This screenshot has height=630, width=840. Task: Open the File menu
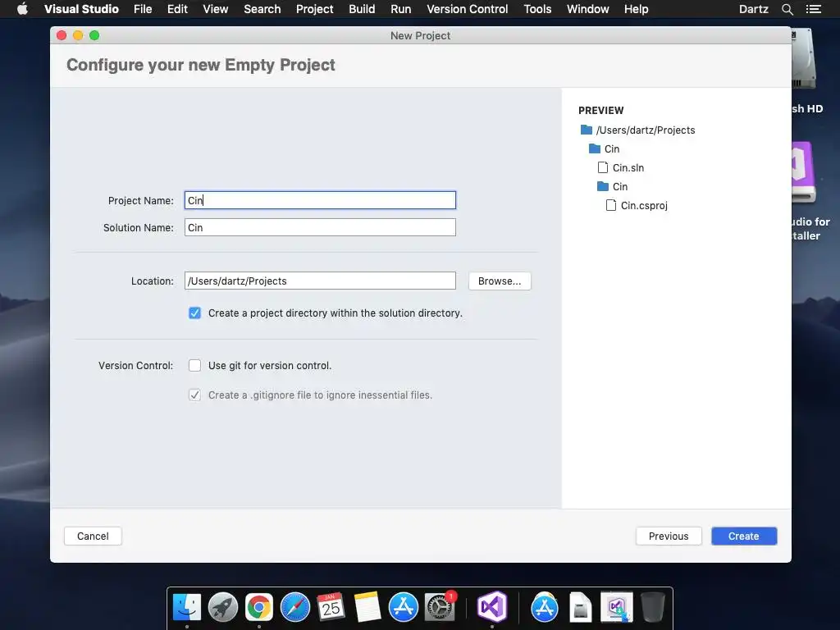pyautogui.click(x=143, y=9)
